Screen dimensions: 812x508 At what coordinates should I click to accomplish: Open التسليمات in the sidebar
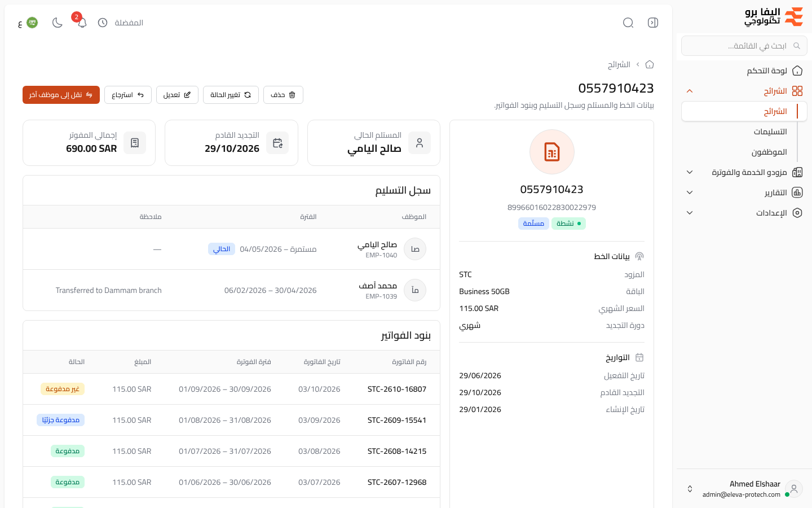[x=770, y=132]
